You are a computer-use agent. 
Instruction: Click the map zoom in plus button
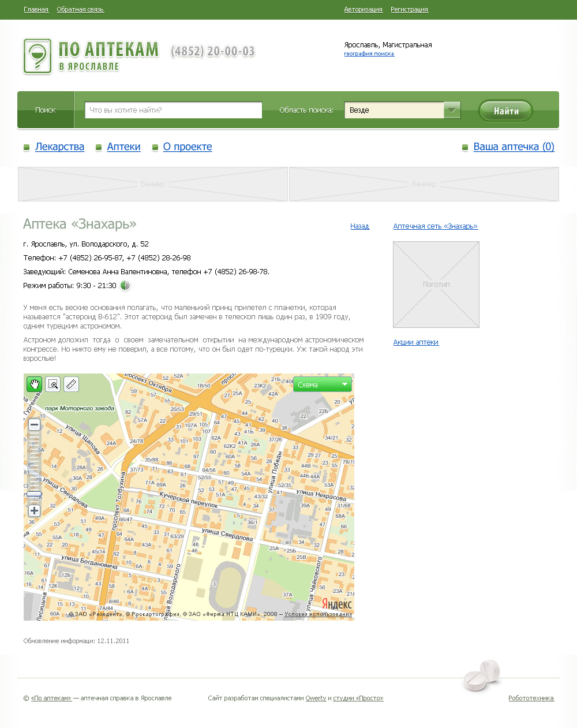click(34, 511)
